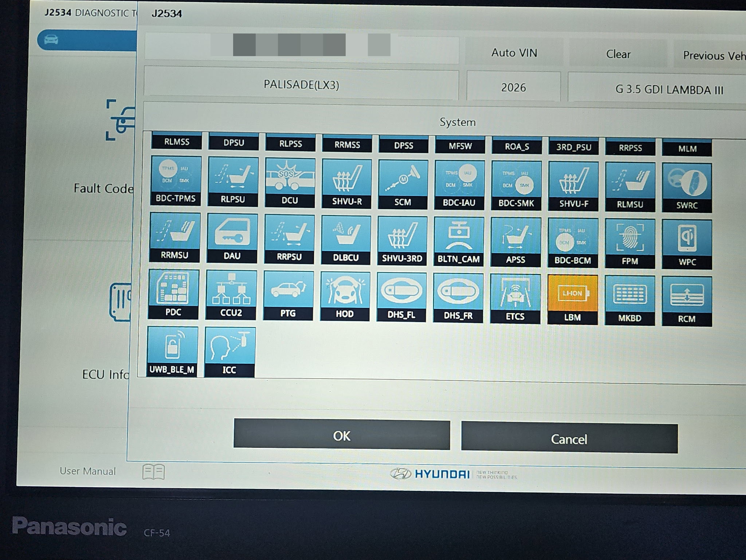Choose the DPSU system tile
746x560 pixels.
click(x=234, y=141)
